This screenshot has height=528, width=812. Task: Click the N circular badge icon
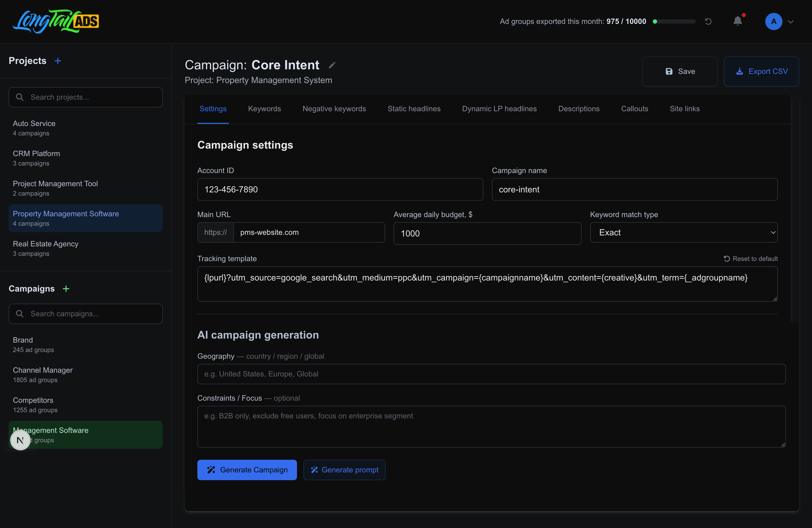pos(20,440)
